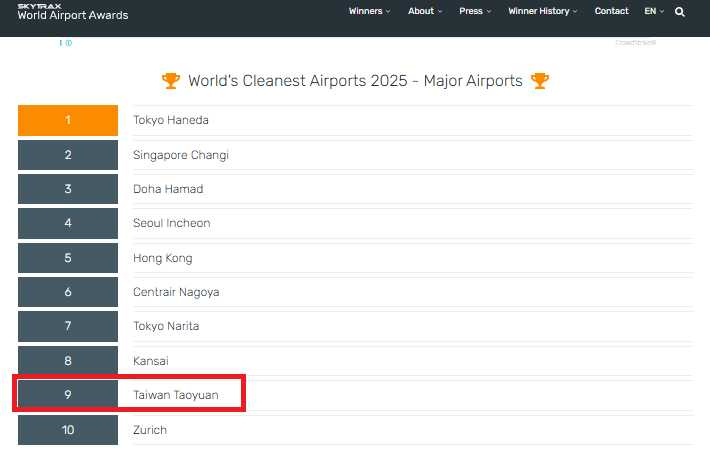Open the Winner History dropdown
710x451 pixels.
tap(543, 11)
